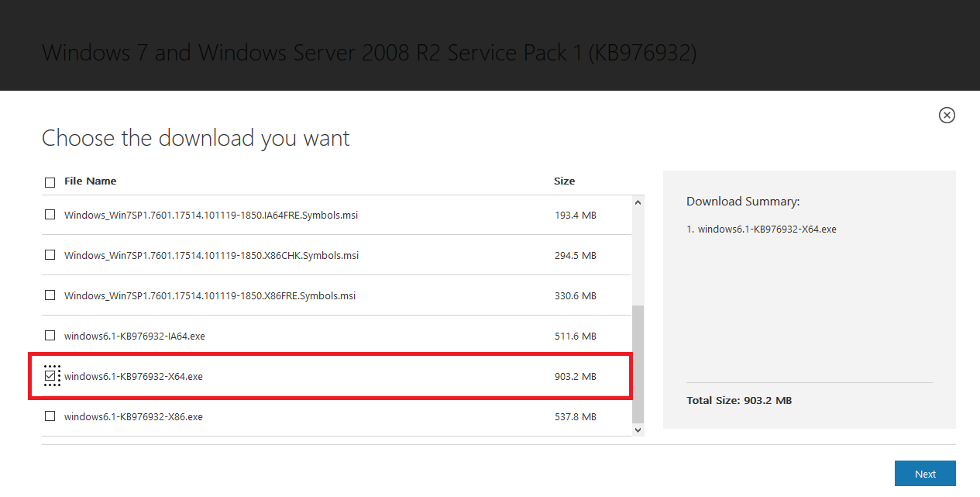Click the 330.6 MB size value
Viewport: 980px width, 497px height.
tap(576, 295)
